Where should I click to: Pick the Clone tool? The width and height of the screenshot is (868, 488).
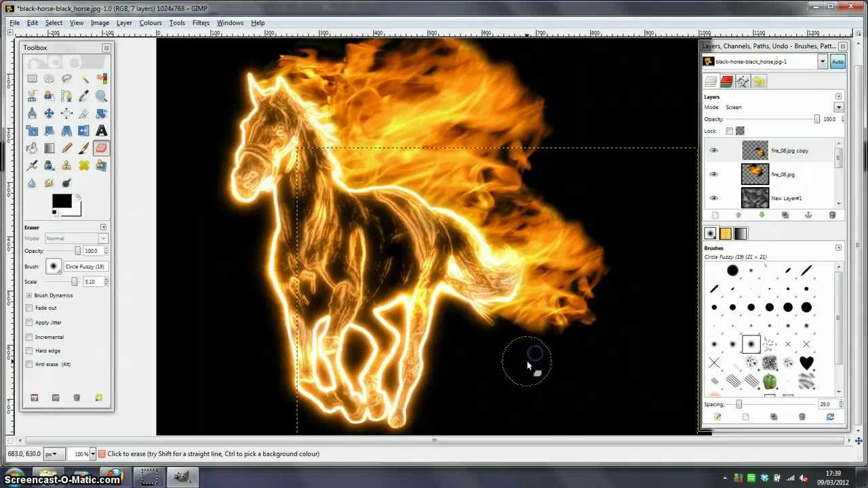[x=66, y=165]
